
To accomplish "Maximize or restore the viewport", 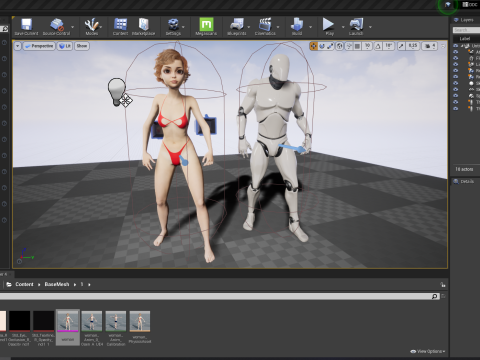I will click(443, 46).
